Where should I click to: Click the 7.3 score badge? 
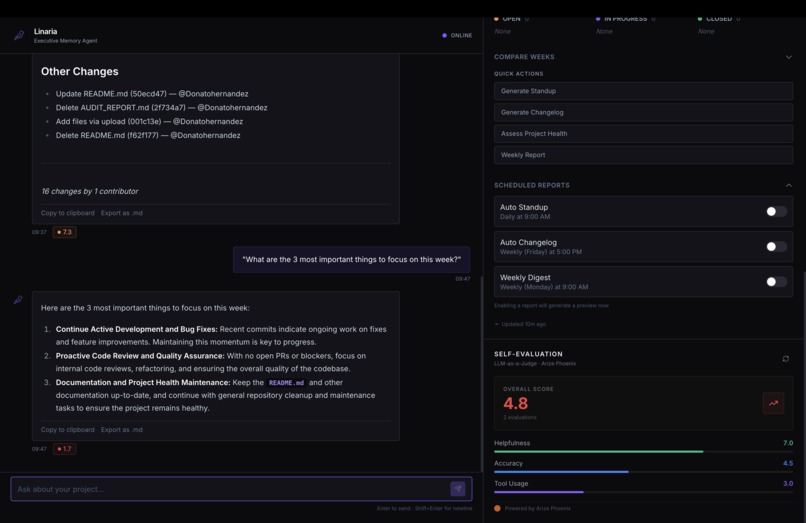click(64, 232)
